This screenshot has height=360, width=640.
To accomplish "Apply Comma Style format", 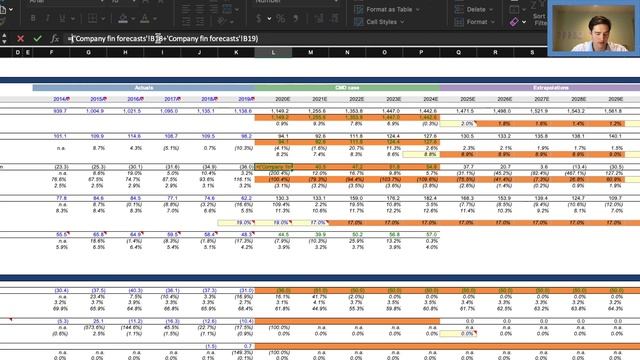I will [x=296, y=18].
